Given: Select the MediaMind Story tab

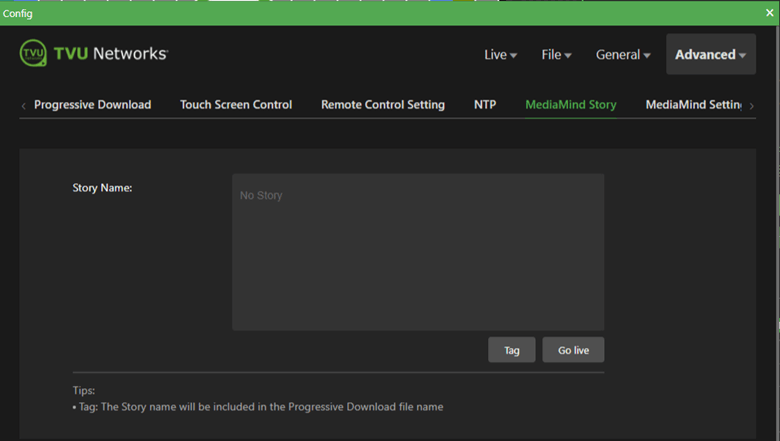Looking at the screenshot, I should coord(571,104).
